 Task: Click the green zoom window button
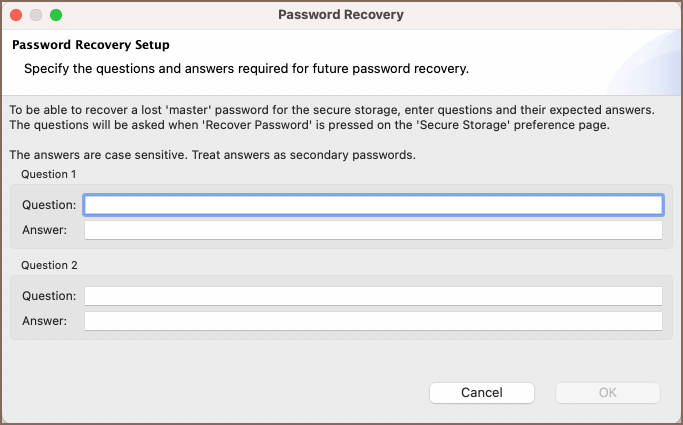pyautogui.click(x=56, y=16)
